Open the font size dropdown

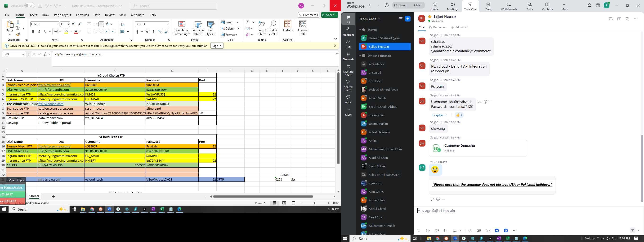coord(68,24)
